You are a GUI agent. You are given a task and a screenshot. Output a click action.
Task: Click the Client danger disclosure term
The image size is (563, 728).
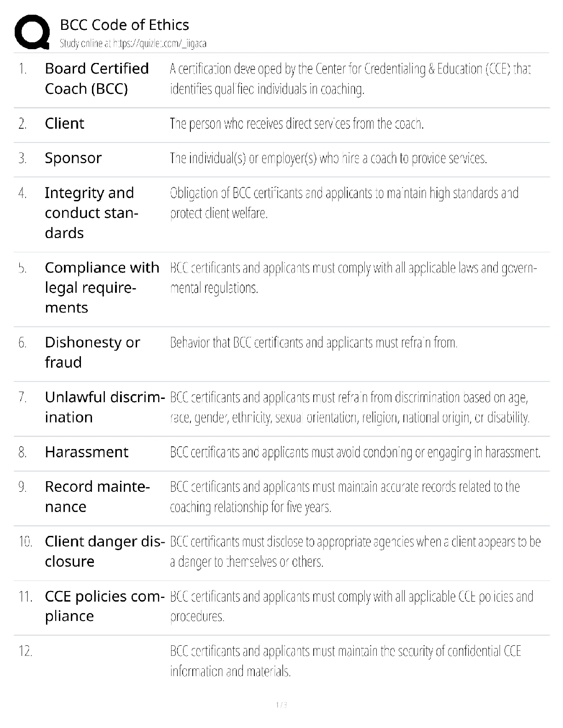click(104, 552)
